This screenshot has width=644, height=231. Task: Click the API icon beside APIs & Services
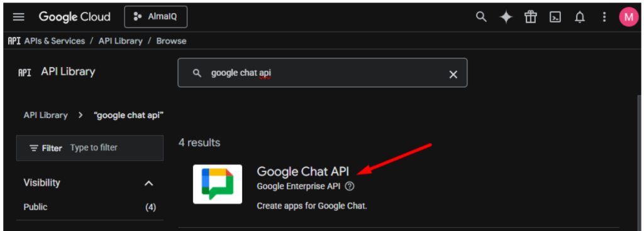[x=14, y=41]
